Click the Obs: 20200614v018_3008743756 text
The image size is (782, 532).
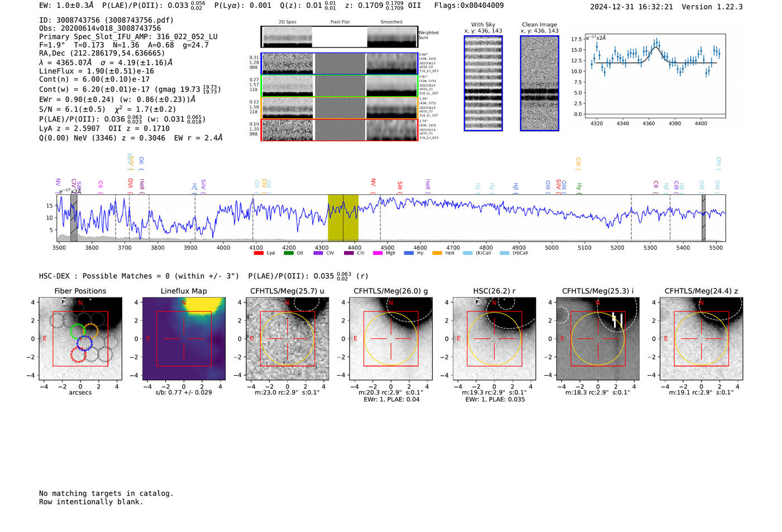100,28
